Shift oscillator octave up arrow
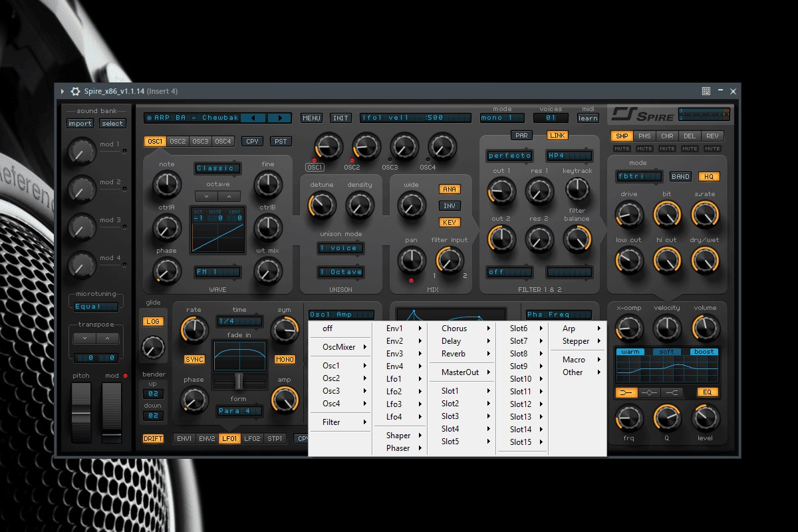 pos(229,196)
